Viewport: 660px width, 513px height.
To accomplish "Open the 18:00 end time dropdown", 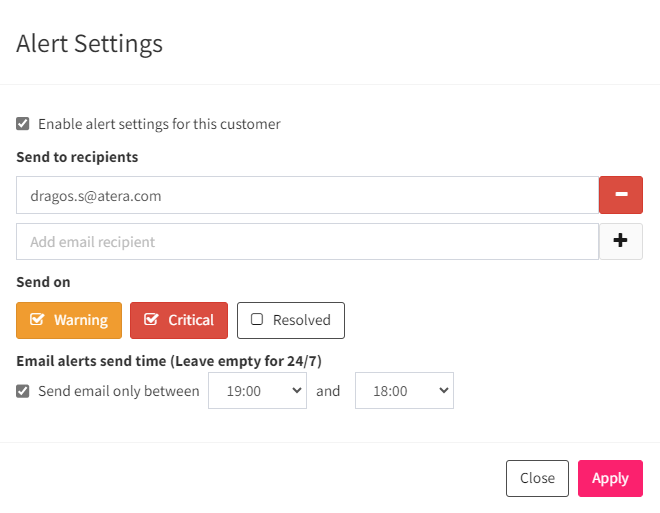I will (404, 391).
